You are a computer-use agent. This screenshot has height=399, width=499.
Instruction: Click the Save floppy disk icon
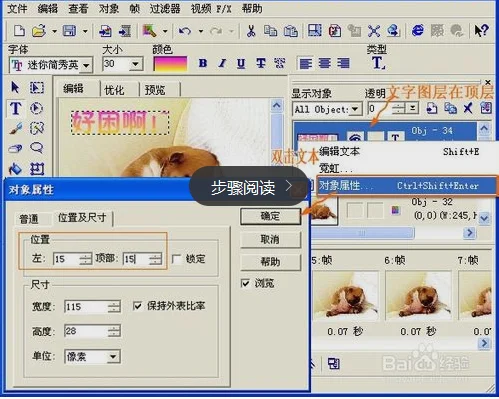70,31
